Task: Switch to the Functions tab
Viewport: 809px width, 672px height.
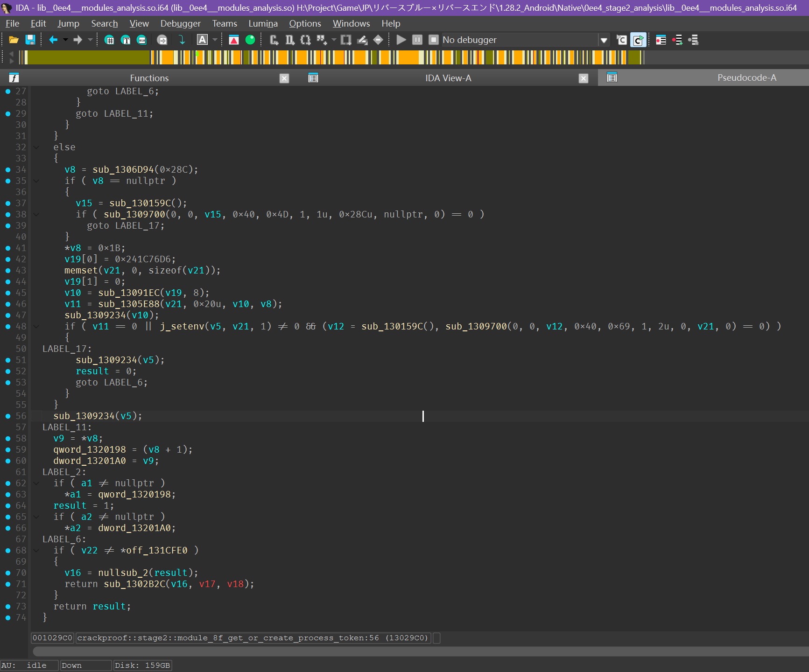Action: click(149, 78)
